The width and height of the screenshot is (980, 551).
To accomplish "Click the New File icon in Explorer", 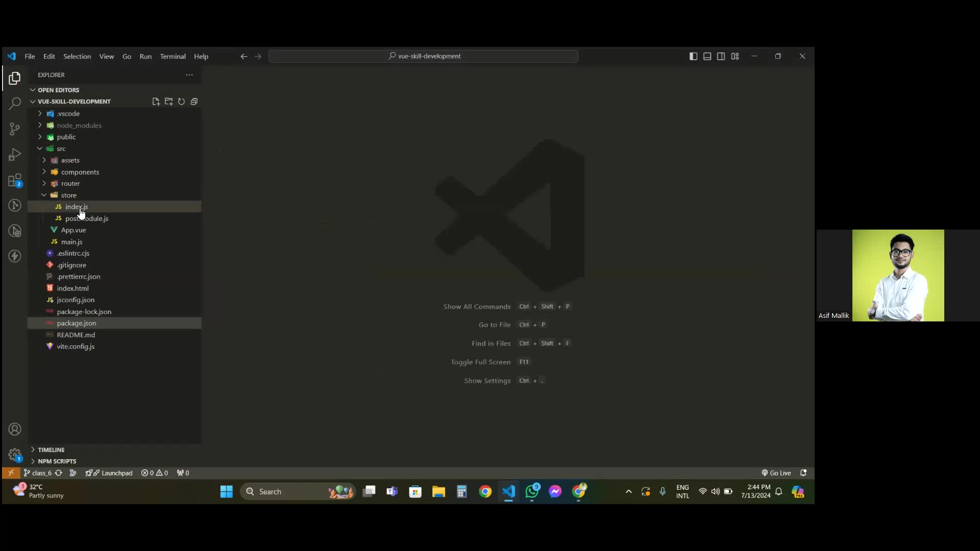I will click(x=156, y=102).
